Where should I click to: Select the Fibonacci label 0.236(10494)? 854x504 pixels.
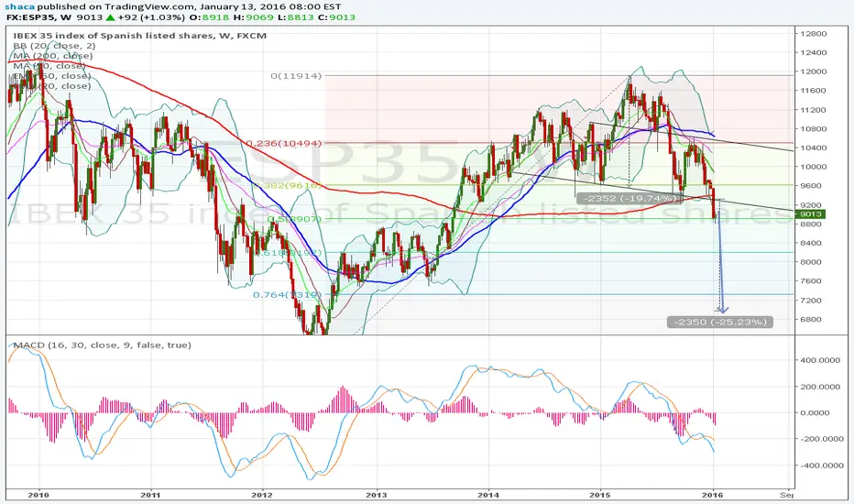(x=284, y=143)
